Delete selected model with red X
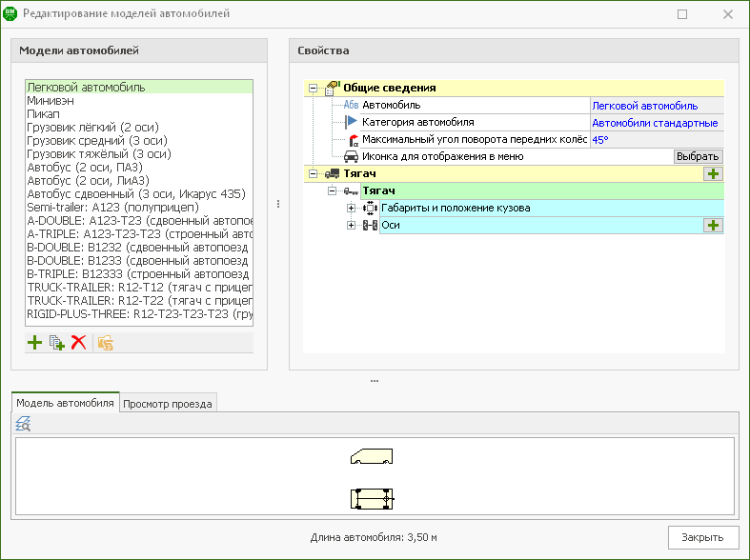The width and height of the screenshot is (750, 560). coord(78,343)
